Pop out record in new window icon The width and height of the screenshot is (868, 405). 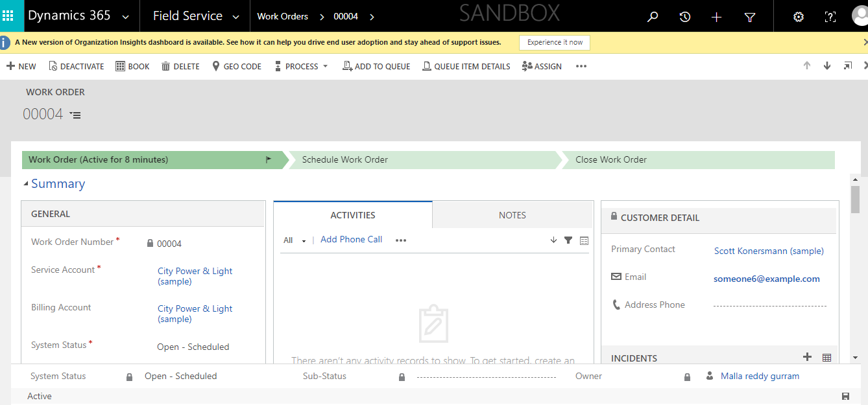[847, 65]
